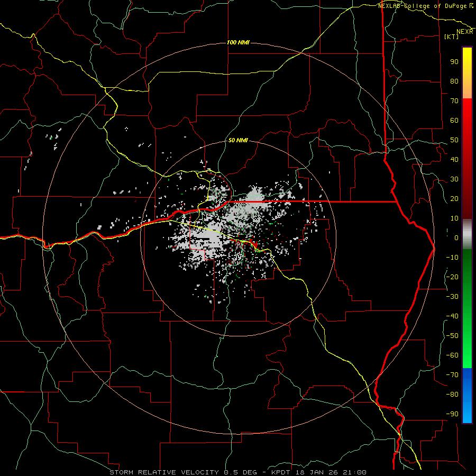Image resolution: width=476 pixels, height=476 pixels.
Task: Click the "-20" scale value
Action: pos(452,277)
